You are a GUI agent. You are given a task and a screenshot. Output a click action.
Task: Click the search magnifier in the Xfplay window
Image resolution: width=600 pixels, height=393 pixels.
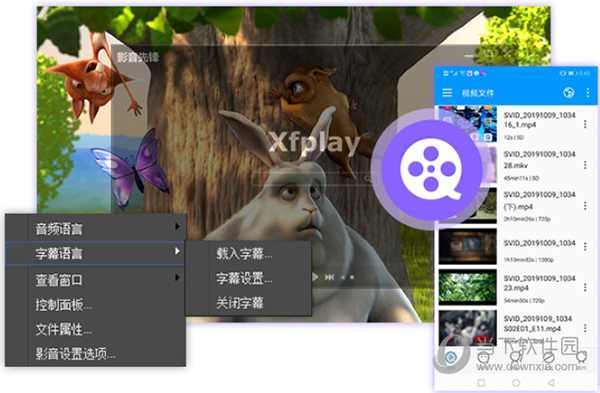coord(367,178)
